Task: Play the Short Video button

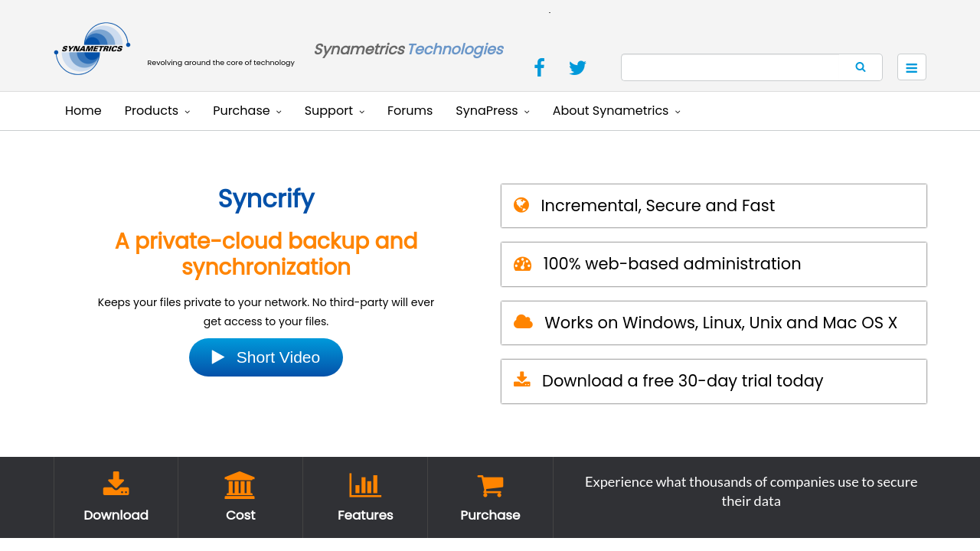Action: click(266, 357)
